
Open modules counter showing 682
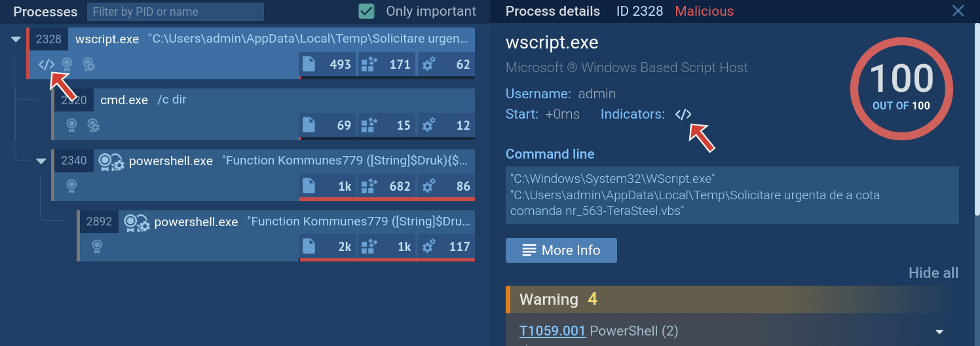click(386, 186)
